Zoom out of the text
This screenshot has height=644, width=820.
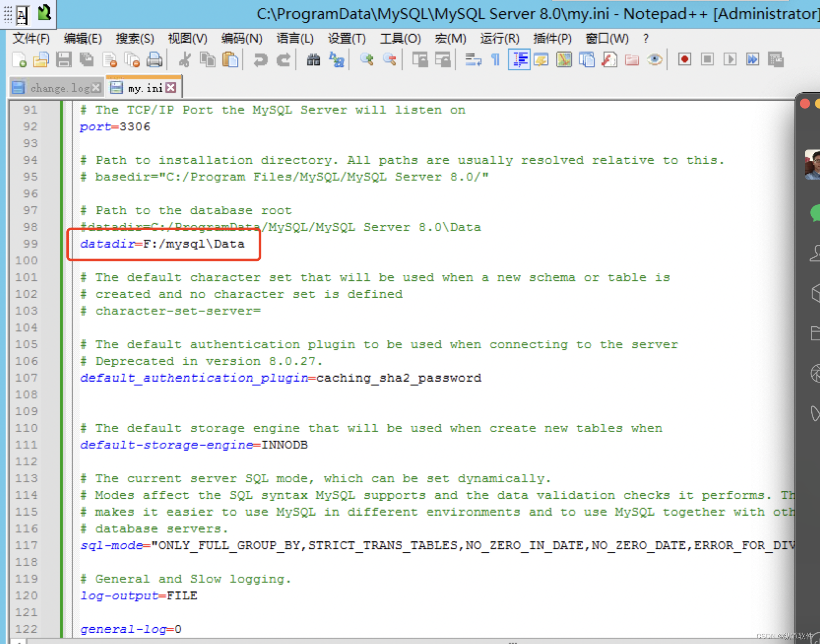click(389, 60)
